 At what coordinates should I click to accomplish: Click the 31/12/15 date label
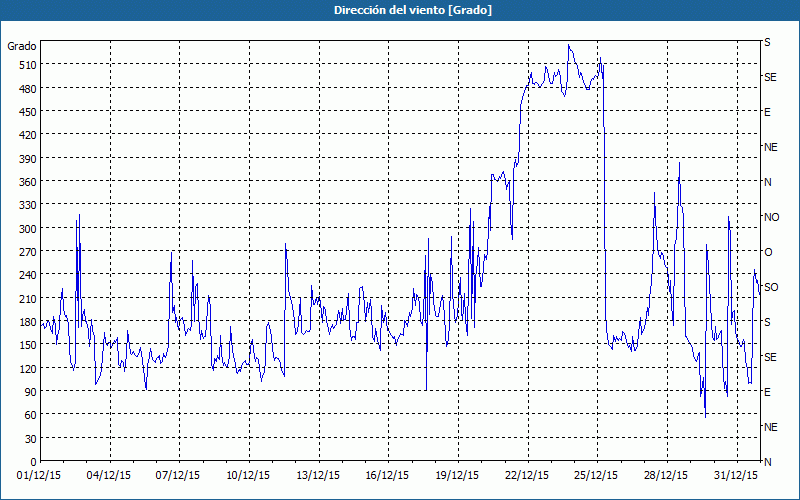(736, 476)
